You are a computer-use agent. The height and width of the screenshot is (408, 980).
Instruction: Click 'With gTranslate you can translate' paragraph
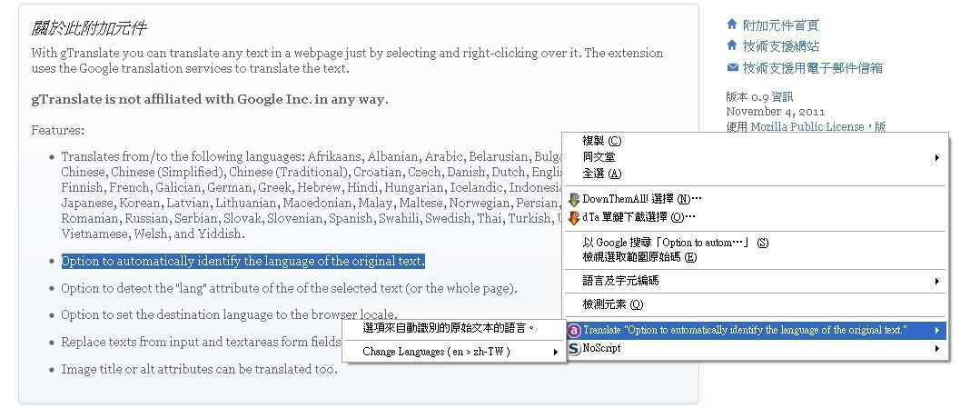347,61
